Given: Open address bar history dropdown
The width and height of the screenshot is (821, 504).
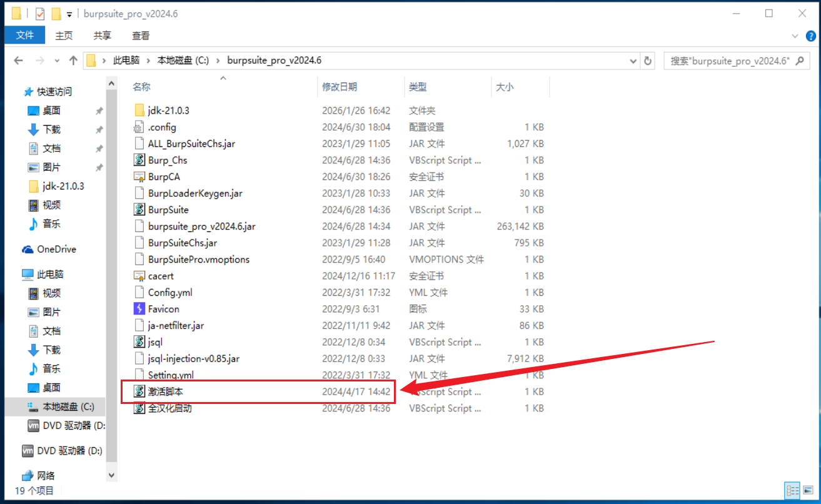Looking at the screenshot, I should pos(634,61).
